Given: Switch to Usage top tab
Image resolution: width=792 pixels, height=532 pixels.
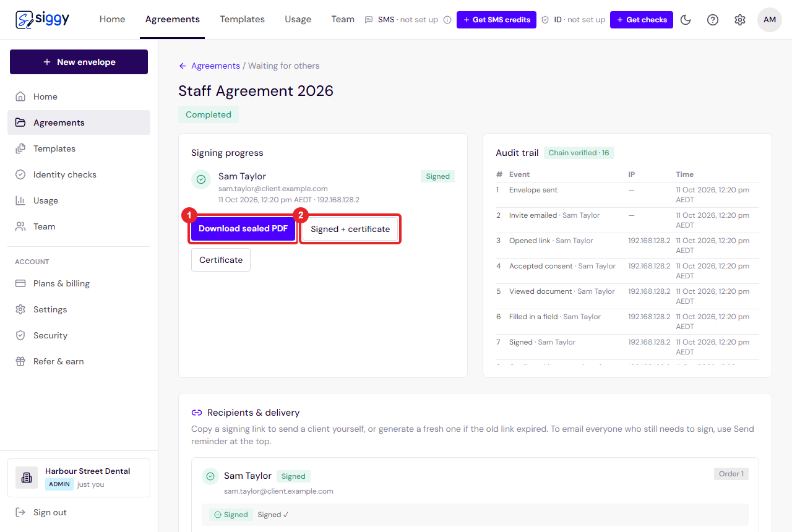Looking at the screenshot, I should (x=298, y=19).
